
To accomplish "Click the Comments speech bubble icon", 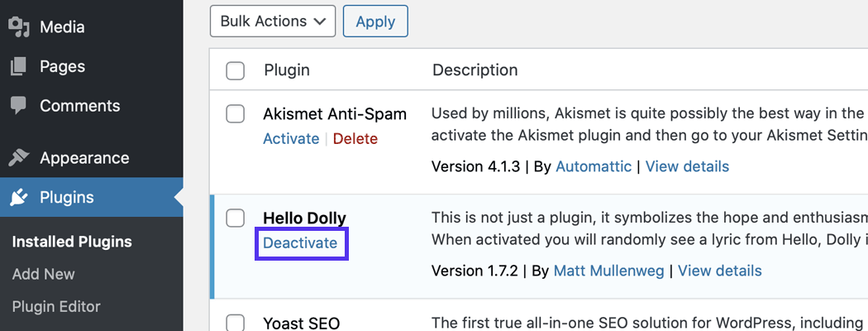I will coord(19,106).
